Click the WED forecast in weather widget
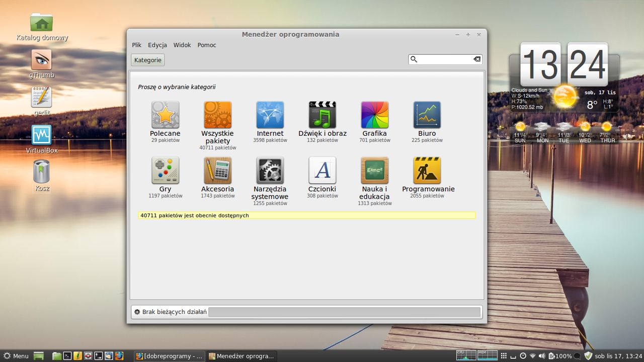This screenshot has width=644, height=362. (585, 133)
